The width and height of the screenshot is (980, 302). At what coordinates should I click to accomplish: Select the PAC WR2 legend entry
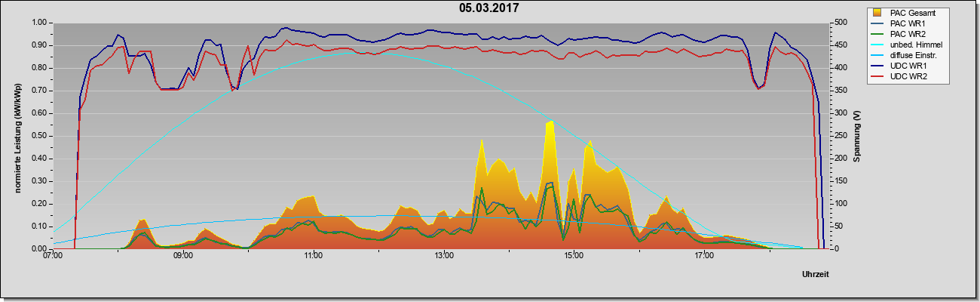(908, 34)
